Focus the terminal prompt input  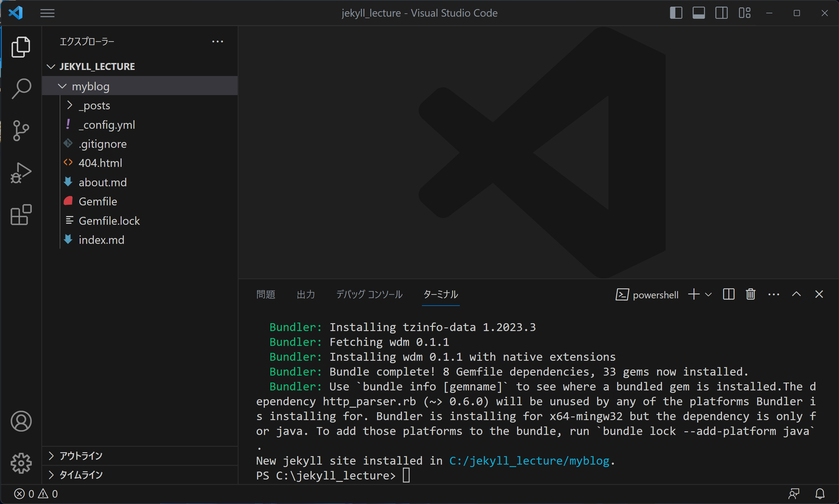click(x=406, y=476)
